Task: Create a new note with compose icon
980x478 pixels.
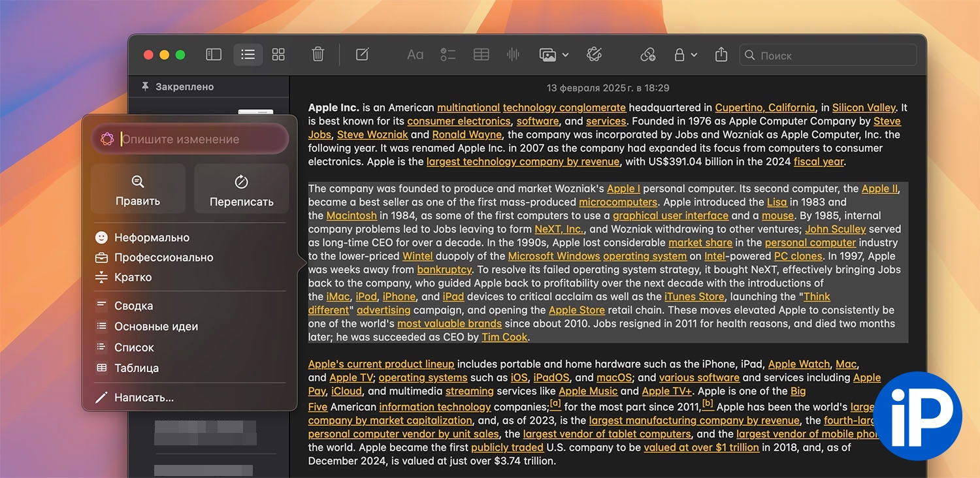Action: coord(363,54)
